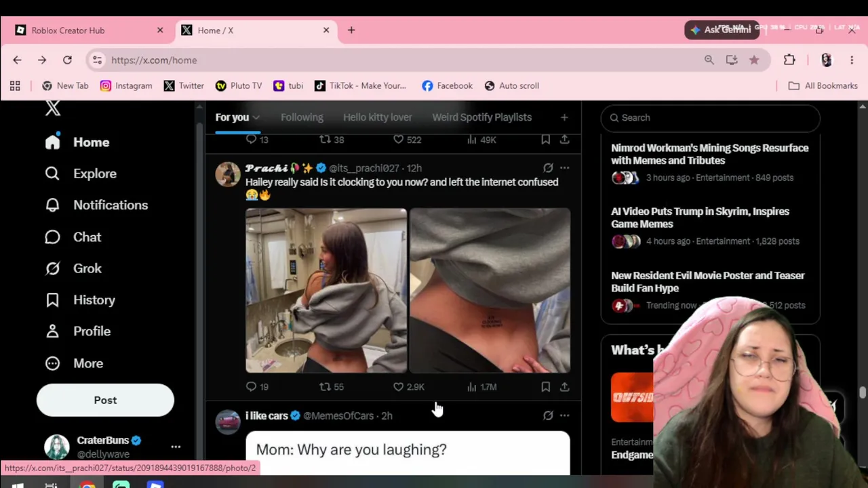
Task: Open the bathroom mirror photo
Action: [x=326, y=291]
